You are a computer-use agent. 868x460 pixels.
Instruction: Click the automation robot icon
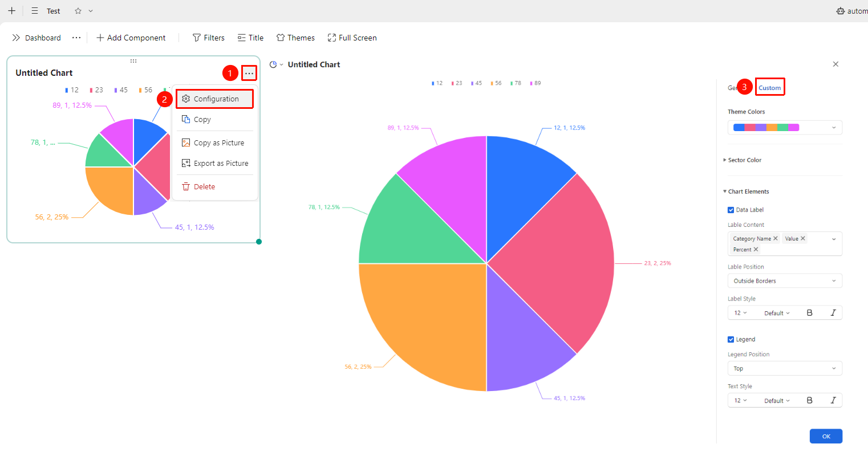coord(841,11)
